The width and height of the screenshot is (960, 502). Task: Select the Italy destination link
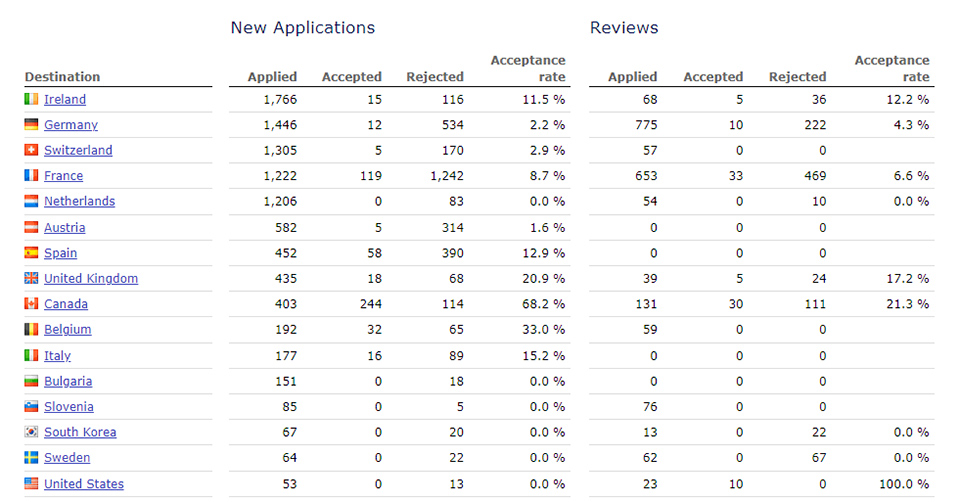[57, 355]
